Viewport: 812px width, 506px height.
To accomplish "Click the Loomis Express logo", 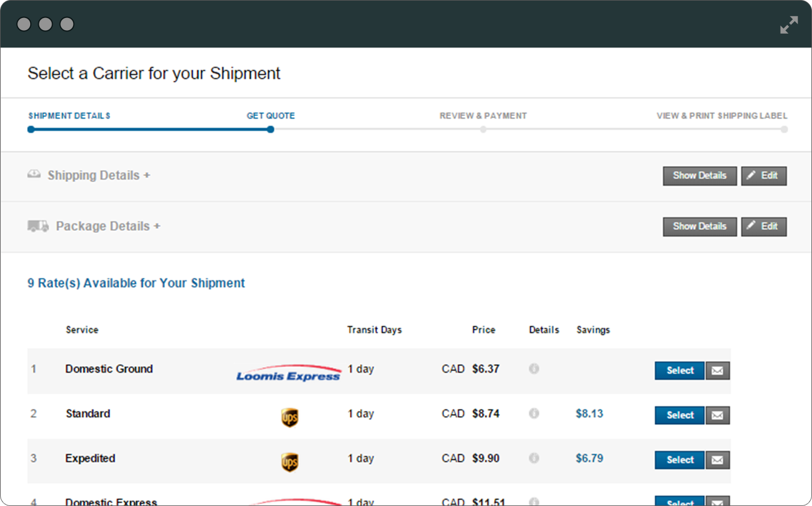I will (x=288, y=373).
